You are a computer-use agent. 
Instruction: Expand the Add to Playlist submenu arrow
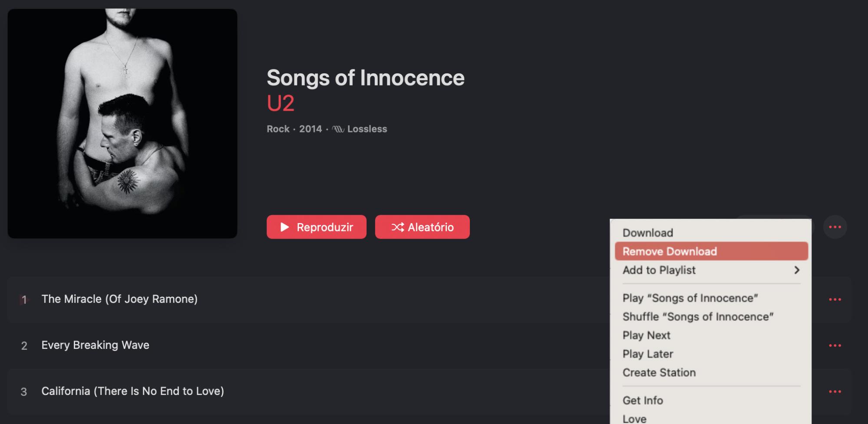click(796, 270)
